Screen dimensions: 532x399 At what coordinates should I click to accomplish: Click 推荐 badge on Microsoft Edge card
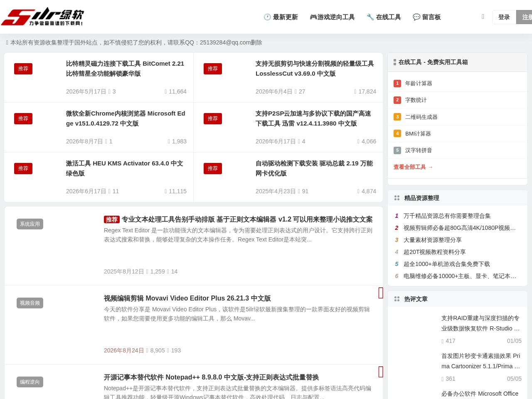coord(23,118)
